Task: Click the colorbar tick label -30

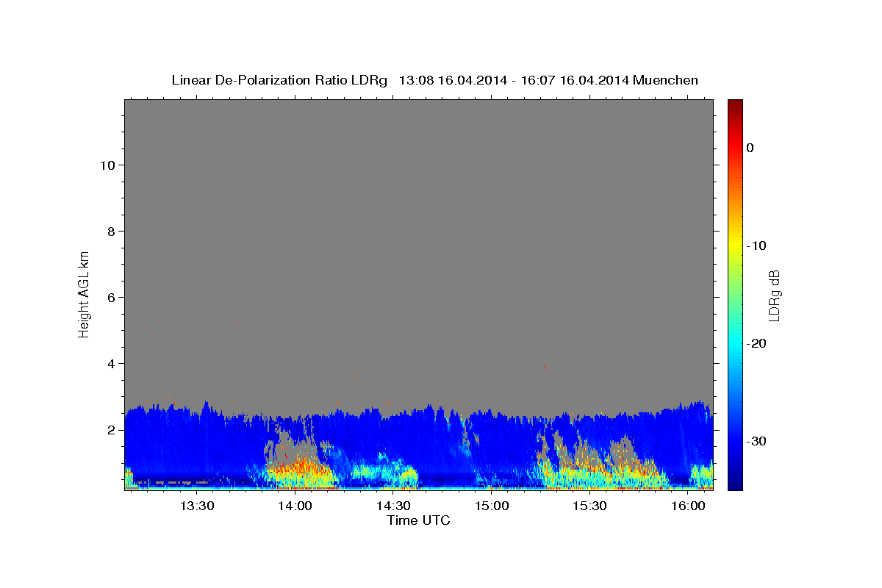Action: (x=756, y=441)
